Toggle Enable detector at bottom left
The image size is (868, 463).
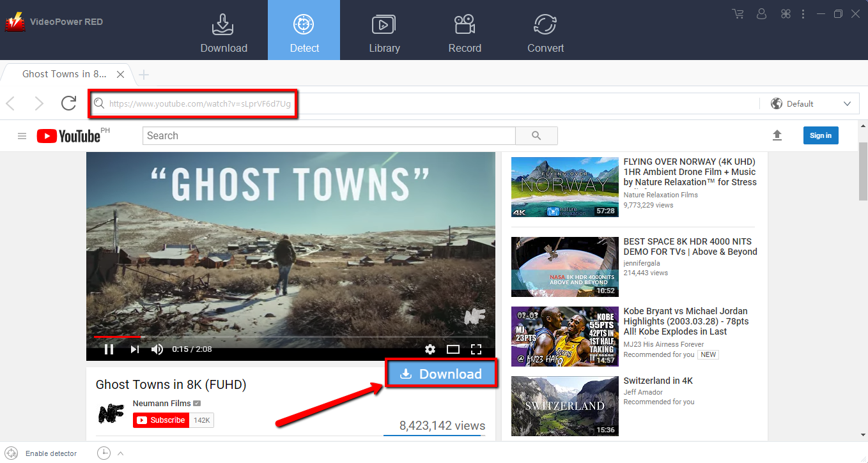point(12,453)
